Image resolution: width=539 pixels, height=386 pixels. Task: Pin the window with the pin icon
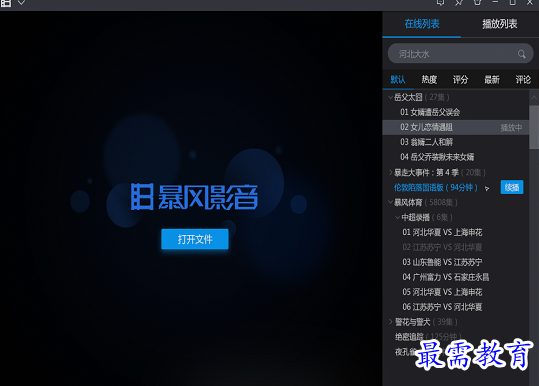[459, 2]
